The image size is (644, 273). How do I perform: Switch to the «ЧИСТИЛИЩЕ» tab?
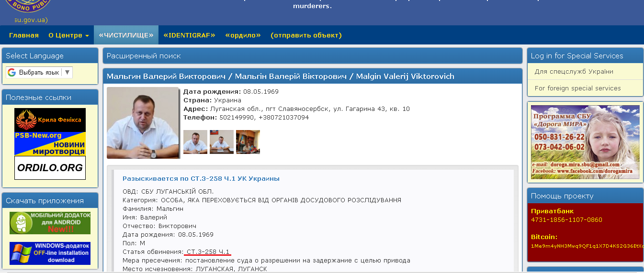point(126,35)
